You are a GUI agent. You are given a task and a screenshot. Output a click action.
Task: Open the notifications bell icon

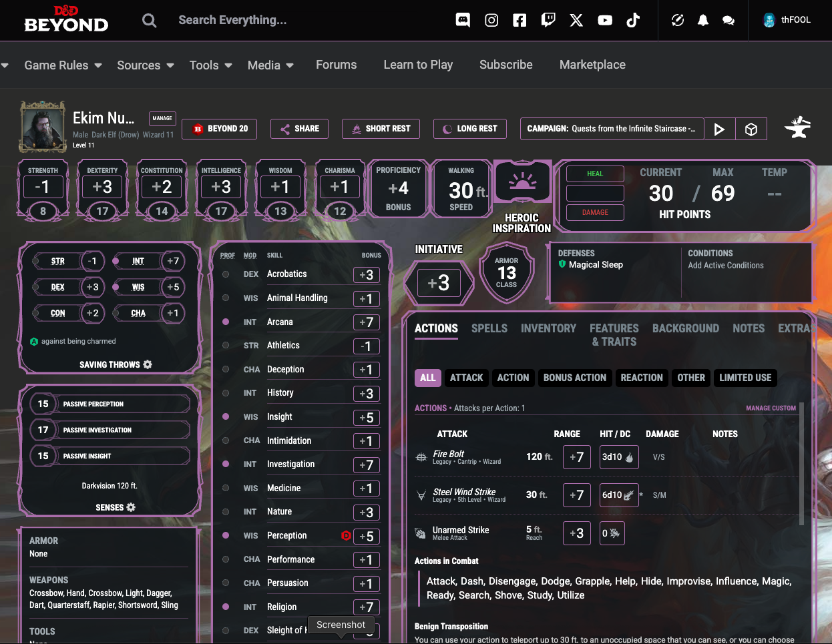703,20
